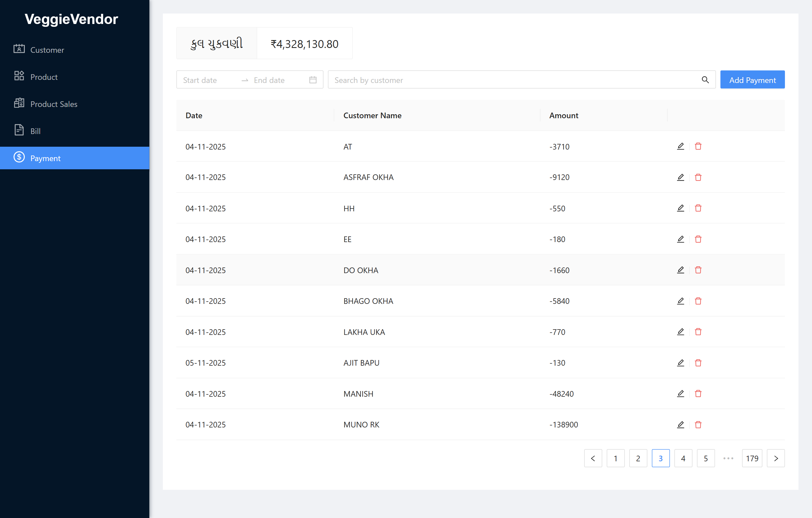Screen dimensions: 812x518
Task: Edit the ASFRAF OKHA payment with pencil icon
Action: pyautogui.click(x=681, y=177)
